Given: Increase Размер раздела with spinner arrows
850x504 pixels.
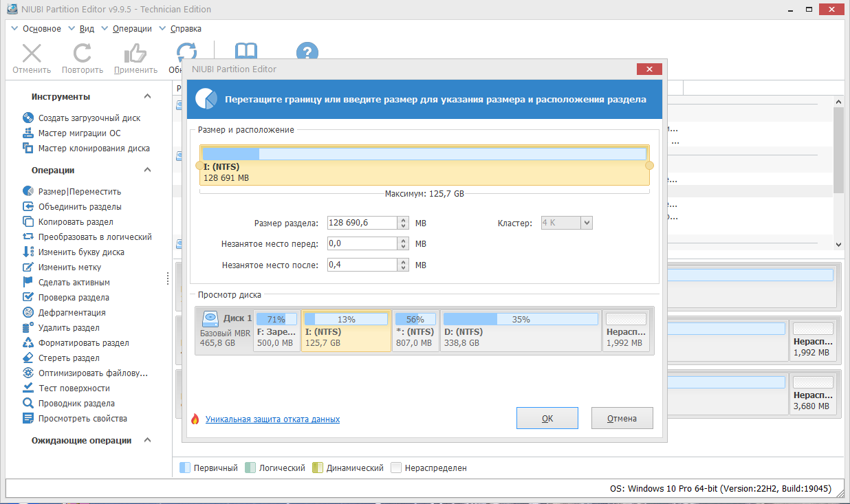Looking at the screenshot, I should point(404,220).
